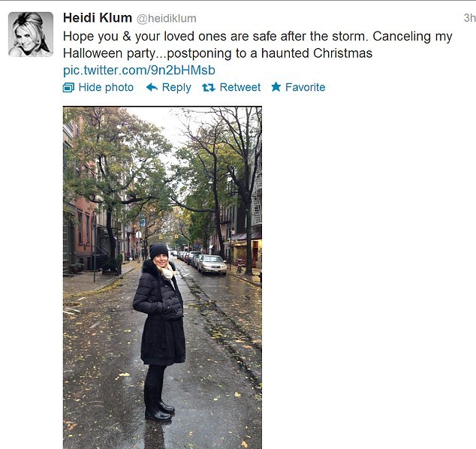Open the 3h tweet timestamp

point(469,18)
